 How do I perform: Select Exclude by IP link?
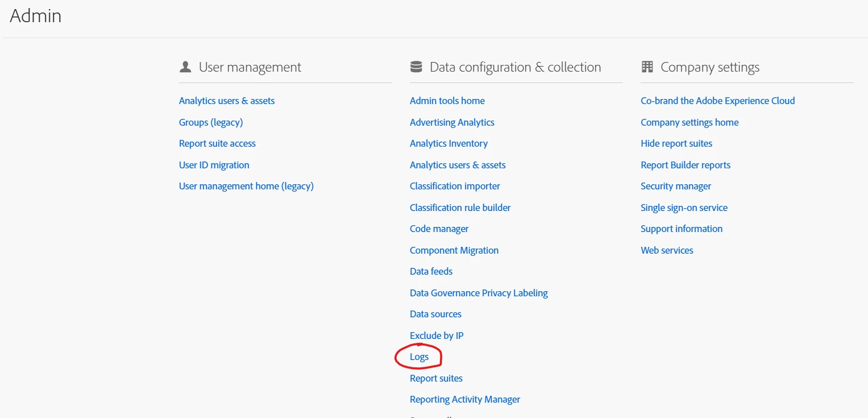tap(437, 336)
